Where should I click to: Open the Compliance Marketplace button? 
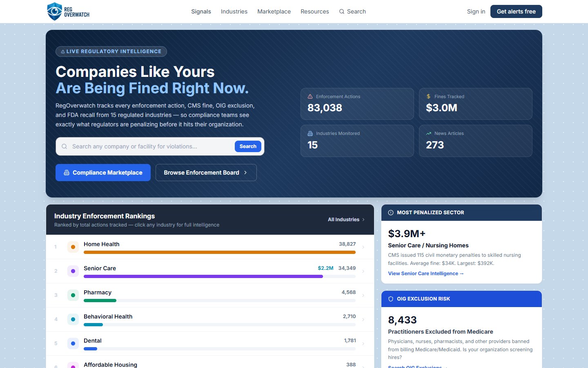click(x=103, y=173)
